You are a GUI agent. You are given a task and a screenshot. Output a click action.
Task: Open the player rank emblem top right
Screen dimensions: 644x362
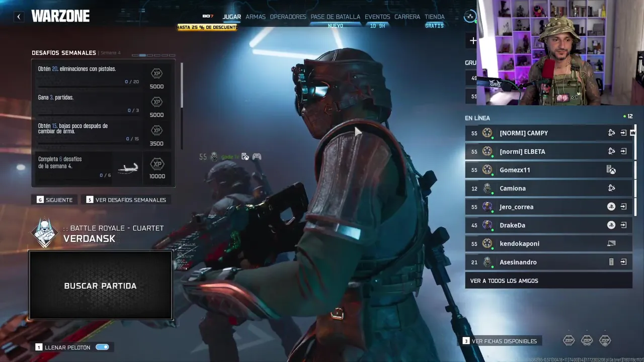(x=470, y=17)
